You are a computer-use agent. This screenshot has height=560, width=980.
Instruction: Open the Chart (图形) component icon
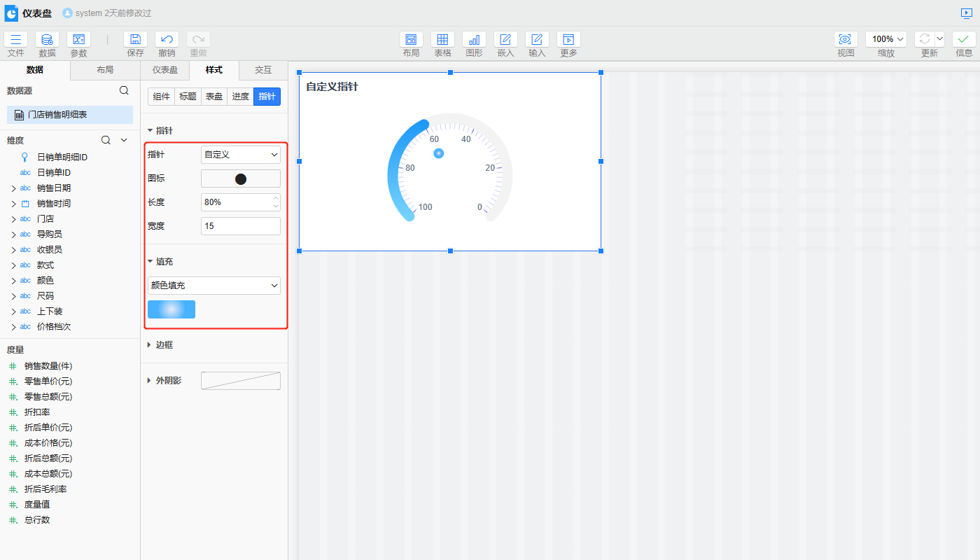pyautogui.click(x=474, y=40)
